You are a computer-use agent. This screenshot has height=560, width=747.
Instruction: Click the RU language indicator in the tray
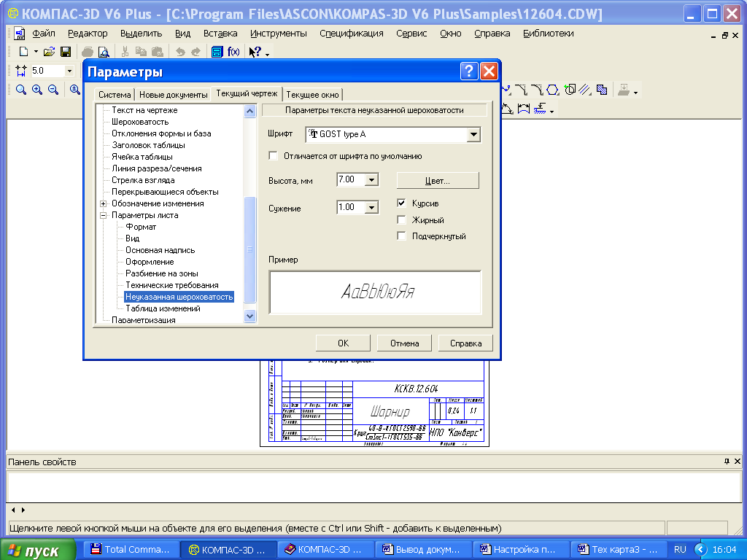[680, 550]
